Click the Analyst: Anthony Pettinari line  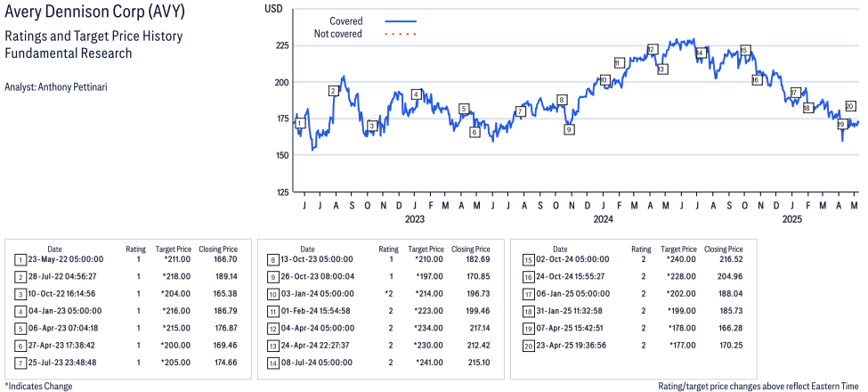(x=55, y=87)
